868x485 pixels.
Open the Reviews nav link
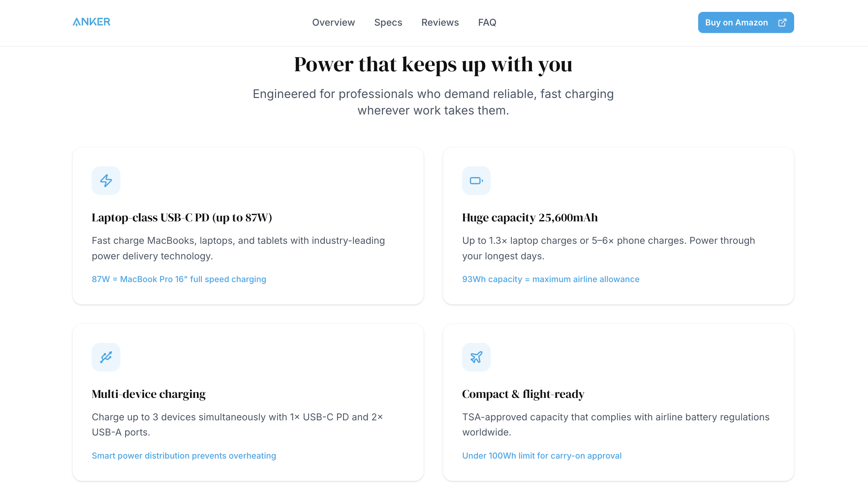pos(440,22)
